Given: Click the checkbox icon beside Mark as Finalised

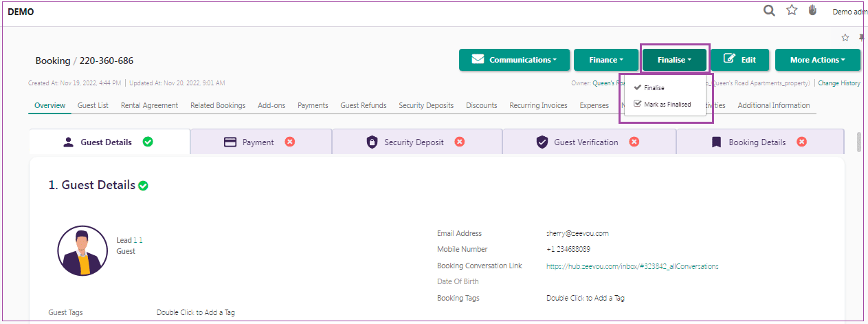Looking at the screenshot, I should (638, 105).
